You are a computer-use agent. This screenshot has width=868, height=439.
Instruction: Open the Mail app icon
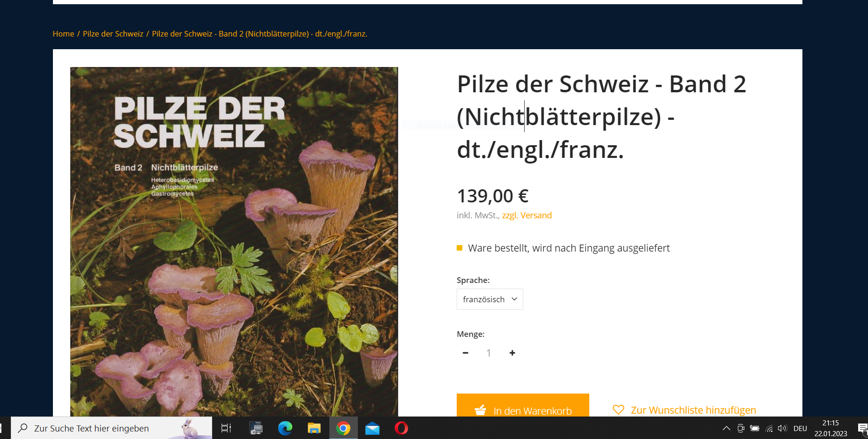click(x=372, y=428)
